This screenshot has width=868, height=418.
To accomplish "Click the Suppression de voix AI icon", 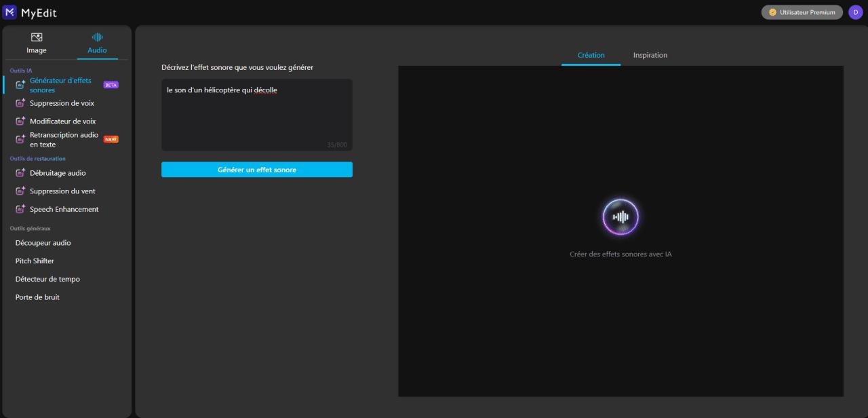I will tap(20, 103).
